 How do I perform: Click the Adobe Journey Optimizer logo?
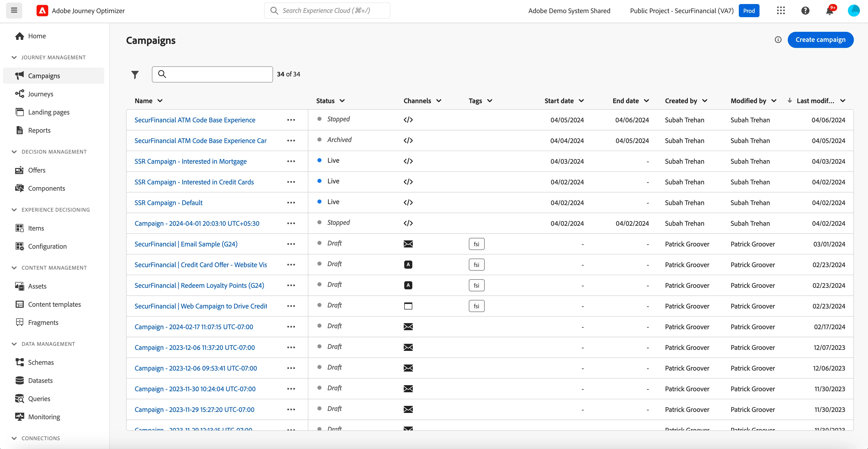pos(42,10)
